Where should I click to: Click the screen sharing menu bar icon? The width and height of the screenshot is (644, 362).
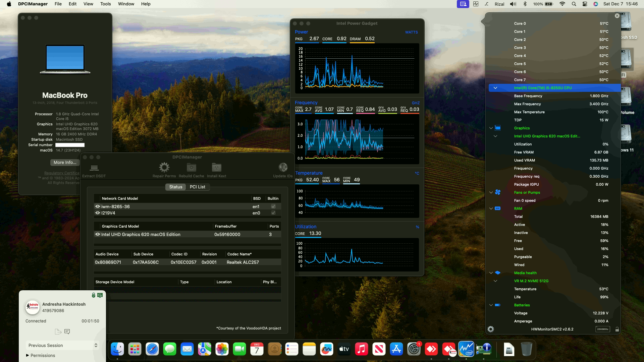(463, 4)
